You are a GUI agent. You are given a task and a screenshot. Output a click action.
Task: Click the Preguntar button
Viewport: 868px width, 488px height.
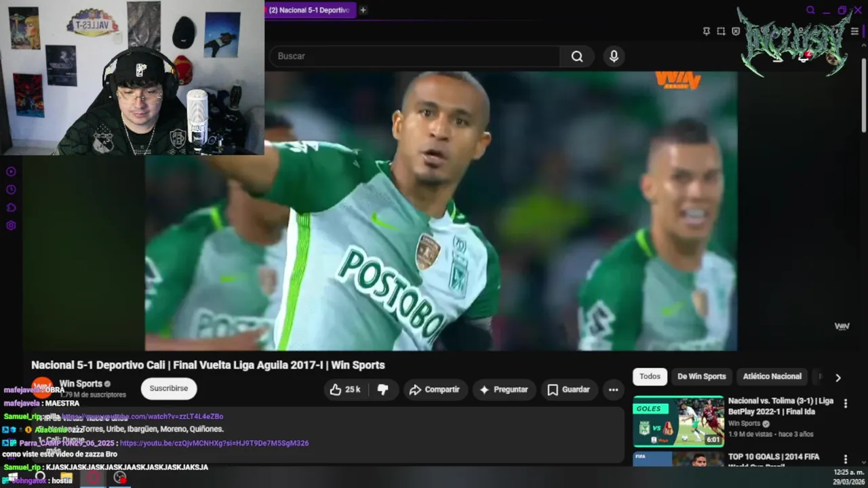click(x=503, y=390)
